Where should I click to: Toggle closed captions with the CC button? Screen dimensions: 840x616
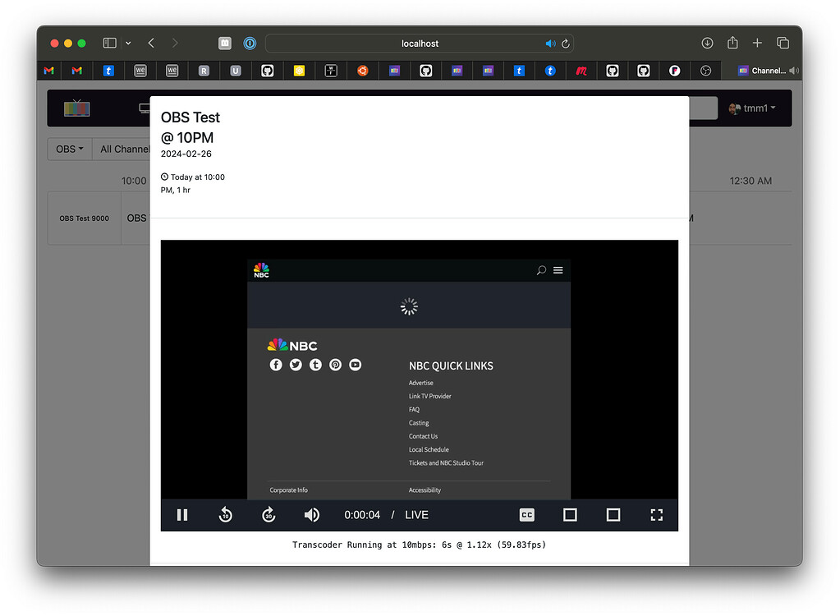(x=526, y=515)
